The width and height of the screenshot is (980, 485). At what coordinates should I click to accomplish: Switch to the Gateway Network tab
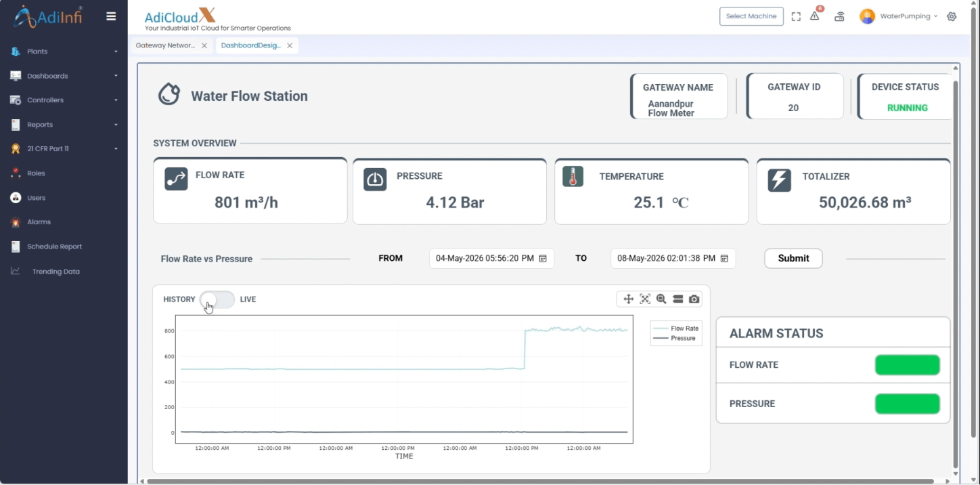click(x=165, y=45)
